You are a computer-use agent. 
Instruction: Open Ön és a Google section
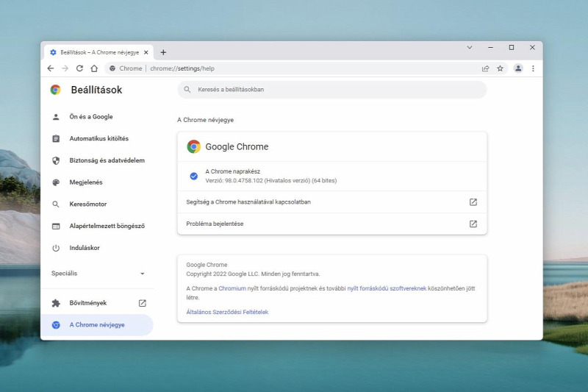(x=98, y=117)
